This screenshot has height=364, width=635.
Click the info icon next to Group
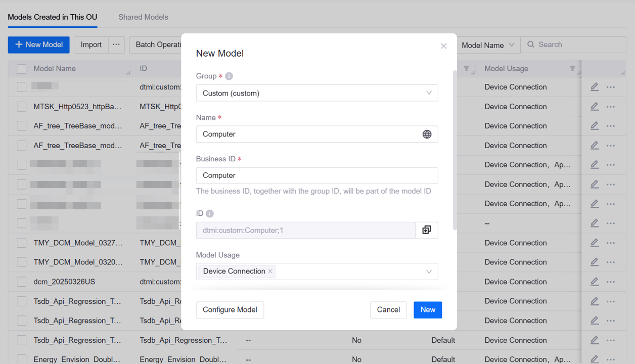[x=229, y=76]
